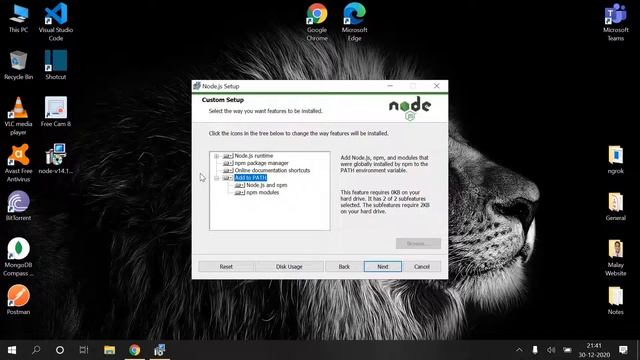This screenshot has height=360, width=640.
Task: Launch Free Cam 8 shortcut
Action: (x=56, y=112)
